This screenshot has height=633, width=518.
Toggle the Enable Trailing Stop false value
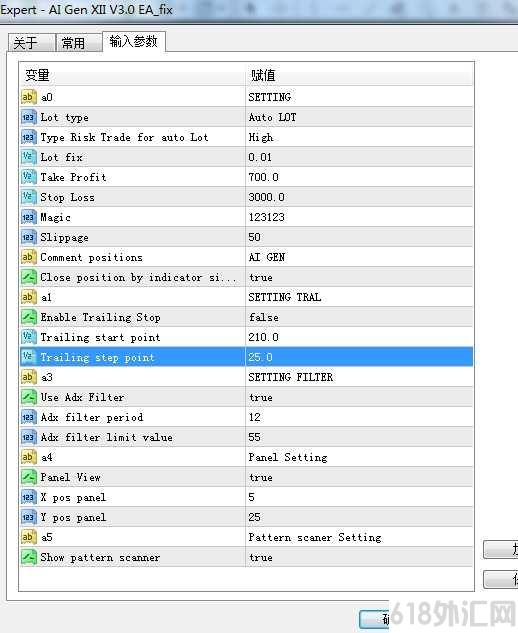pos(359,317)
